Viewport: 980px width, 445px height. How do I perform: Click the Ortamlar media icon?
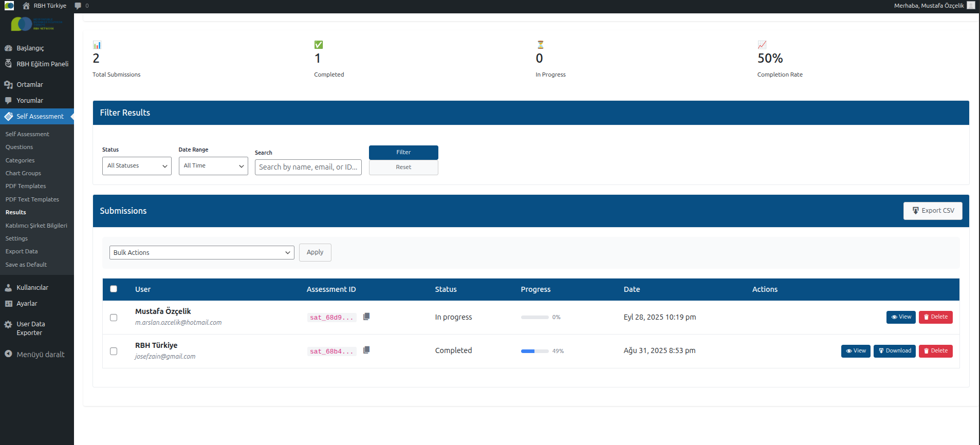pyautogui.click(x=8, y=84)
